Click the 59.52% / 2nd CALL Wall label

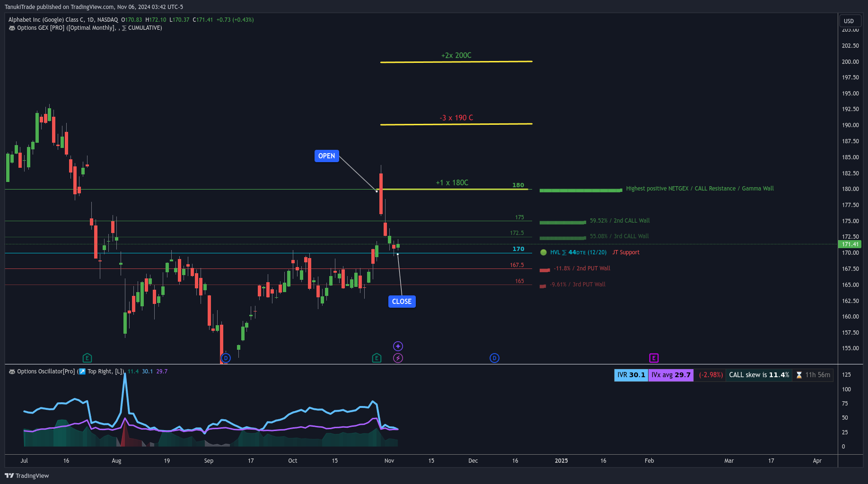point(620,221)
